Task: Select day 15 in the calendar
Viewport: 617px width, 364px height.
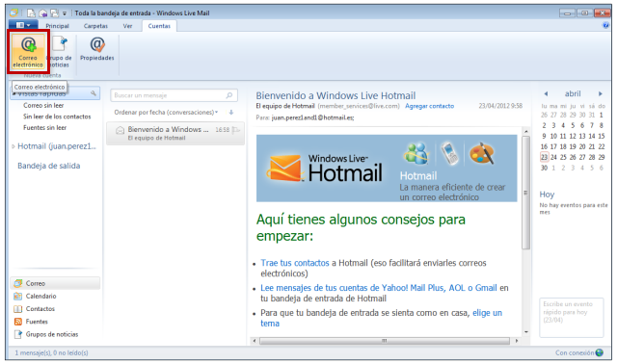Action: point(602,136)
